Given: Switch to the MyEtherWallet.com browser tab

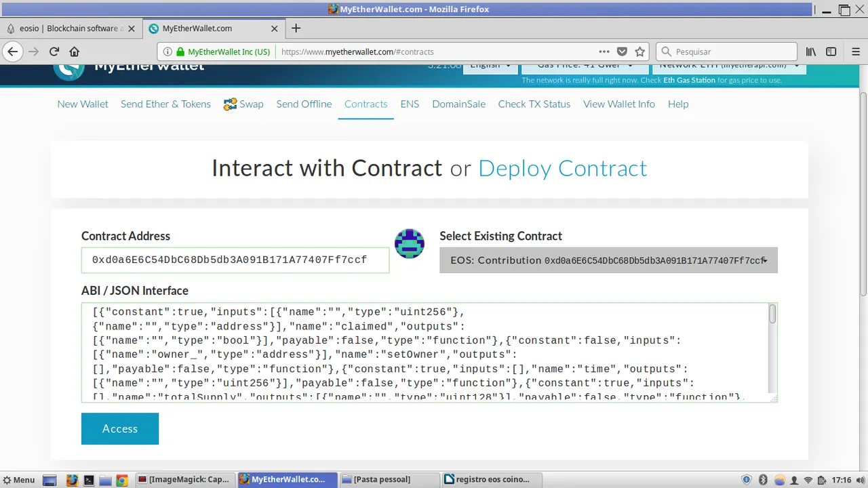Looking at the screenshot, I should pos(213,28).
